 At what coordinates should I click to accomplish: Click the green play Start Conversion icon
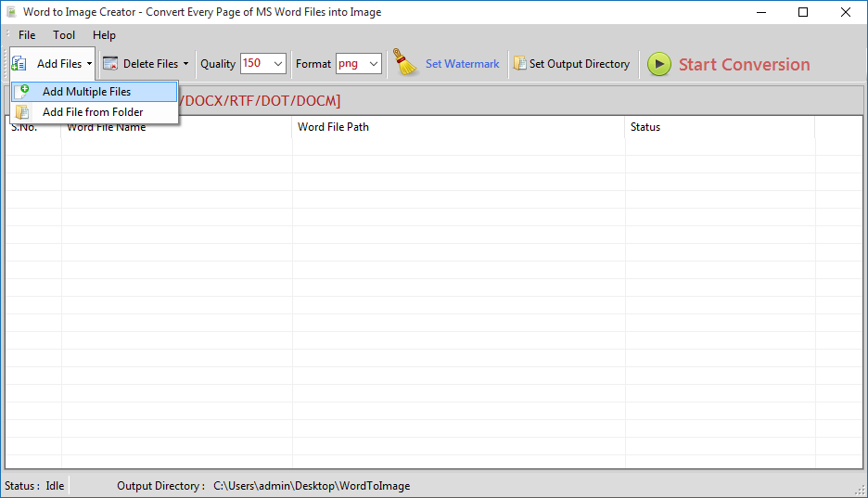coord(658,64)
